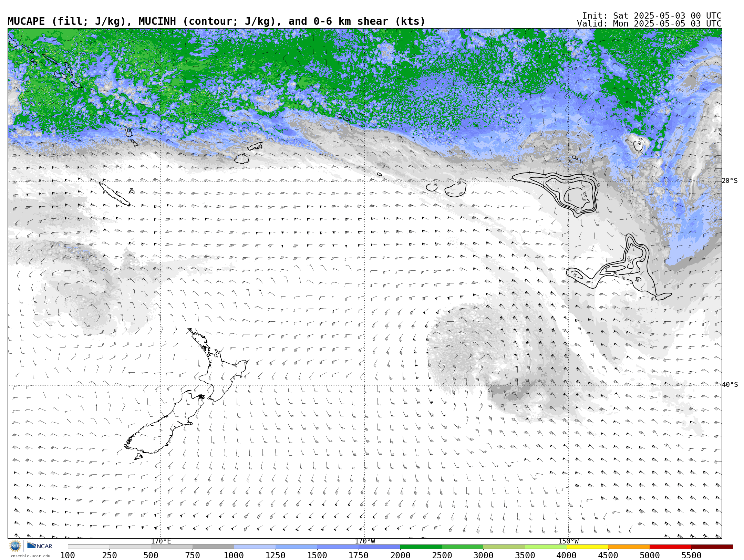This screenshot has width=744, height=560.
Task: Click the 40°S latitude label
Action: (x=730, y=385)
